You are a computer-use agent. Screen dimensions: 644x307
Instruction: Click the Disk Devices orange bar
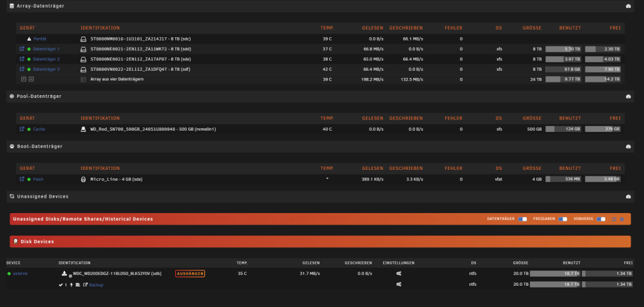coord(320,242)
